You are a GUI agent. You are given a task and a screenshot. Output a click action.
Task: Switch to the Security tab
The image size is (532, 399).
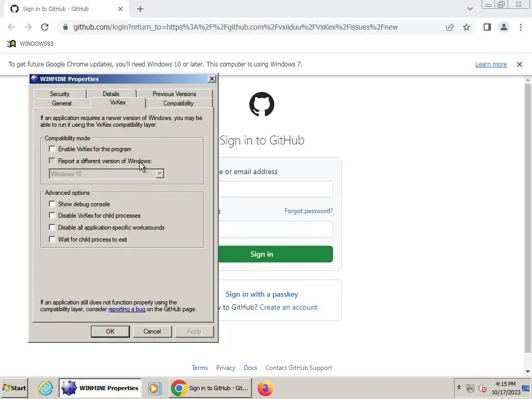(60, 94)
